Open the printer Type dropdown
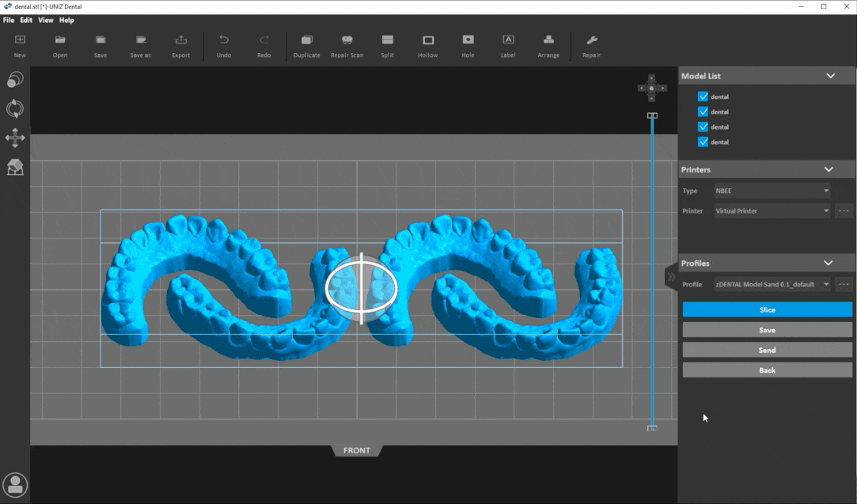The width and height of the screenshot is (857, 504). tap(772, 191)
